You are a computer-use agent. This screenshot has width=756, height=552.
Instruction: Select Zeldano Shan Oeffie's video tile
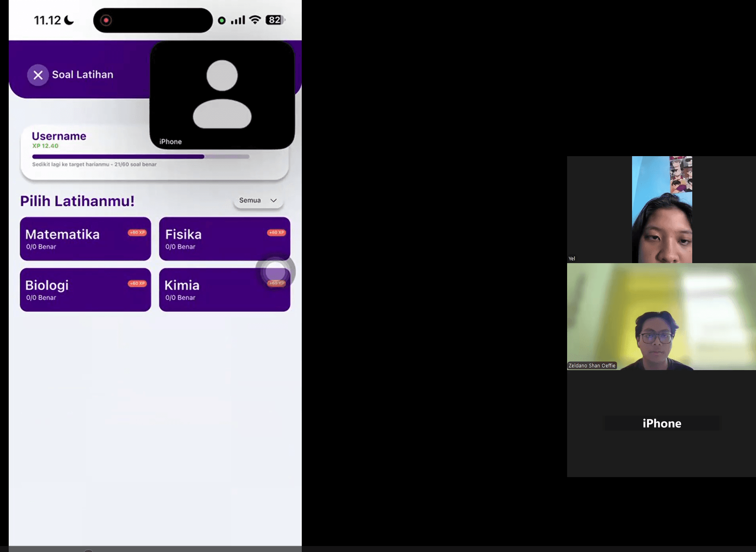coord(661,317)
